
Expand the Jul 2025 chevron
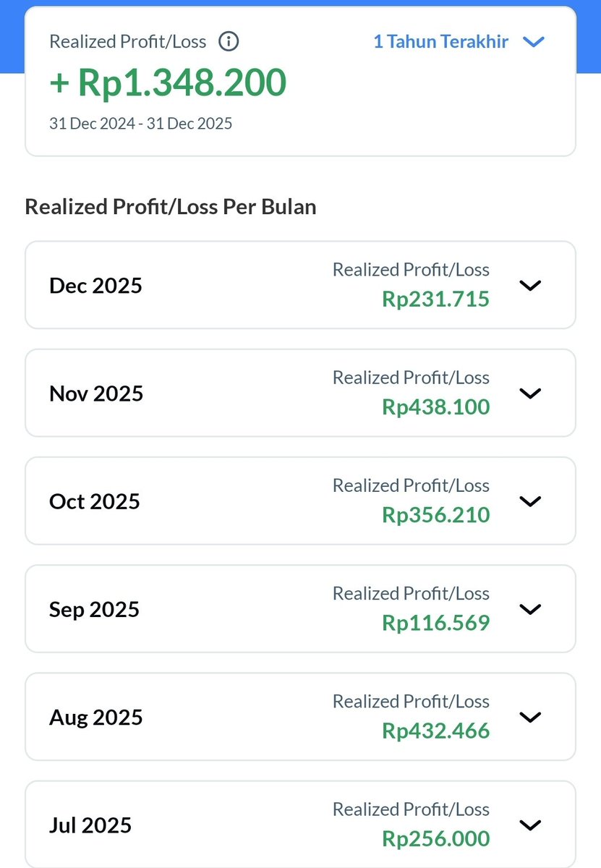tap(530, 825)
